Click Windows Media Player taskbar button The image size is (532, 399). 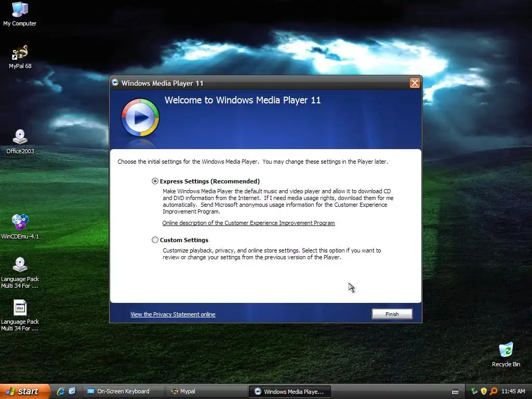pyautogui.click(x=290, y=392)
